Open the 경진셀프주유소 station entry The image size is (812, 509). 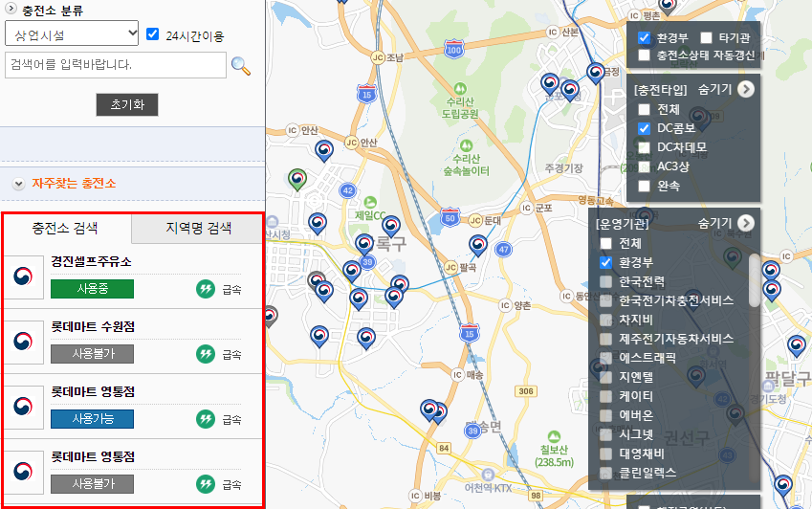(x=91, y=261)
